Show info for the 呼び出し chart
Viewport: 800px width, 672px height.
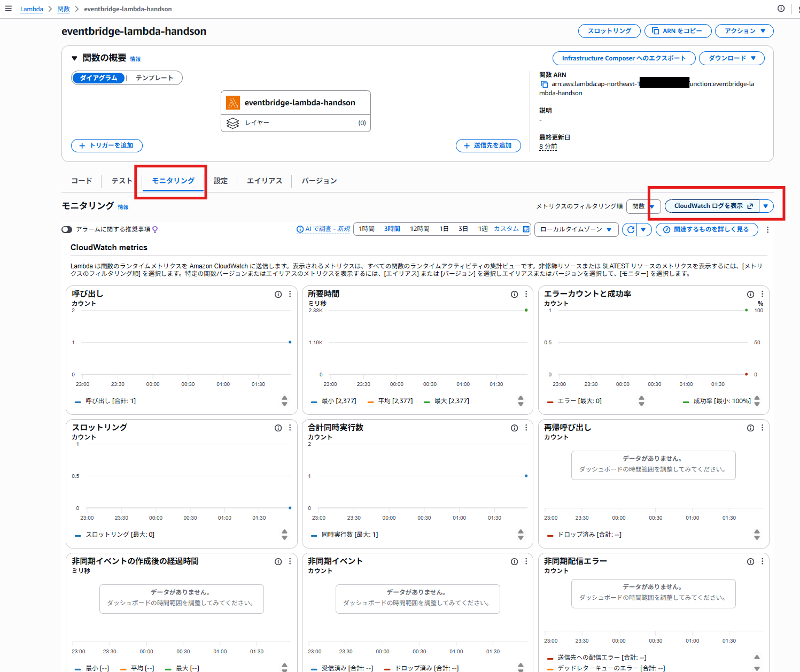[278, 295]
